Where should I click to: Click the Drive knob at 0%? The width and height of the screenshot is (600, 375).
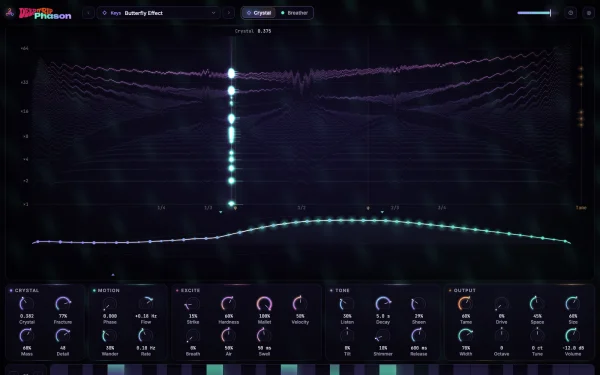501,304
